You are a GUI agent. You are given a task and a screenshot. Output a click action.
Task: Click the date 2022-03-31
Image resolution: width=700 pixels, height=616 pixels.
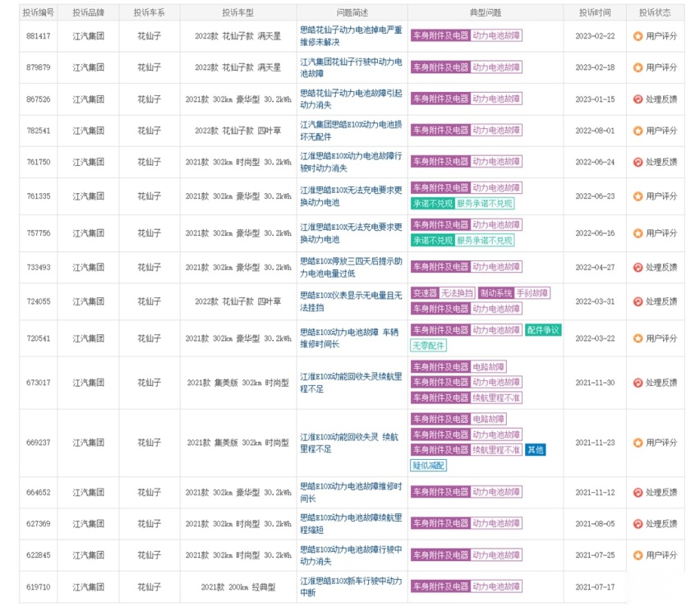(x=595, y=301)
